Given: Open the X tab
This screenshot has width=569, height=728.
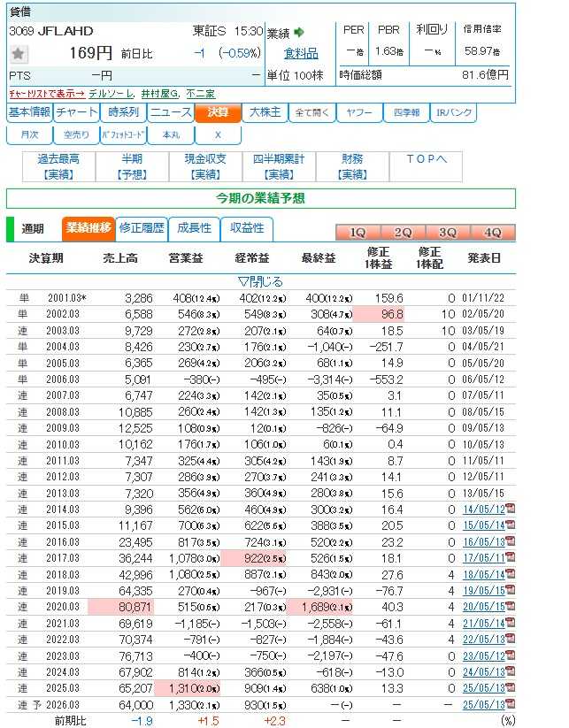Looking at the screenshot, I should coord(218,134).
